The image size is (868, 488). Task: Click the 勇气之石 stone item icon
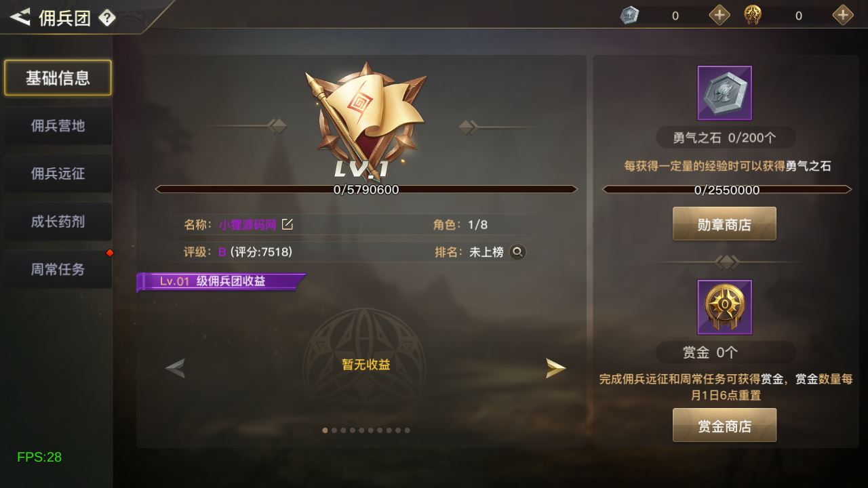click(x=725, y=93)
